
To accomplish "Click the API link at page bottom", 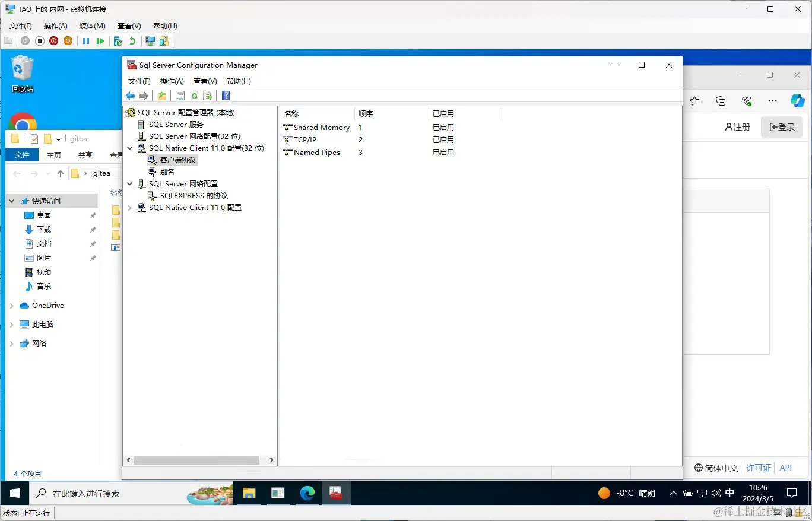I will pyautogui.click(x=786, y=468).
